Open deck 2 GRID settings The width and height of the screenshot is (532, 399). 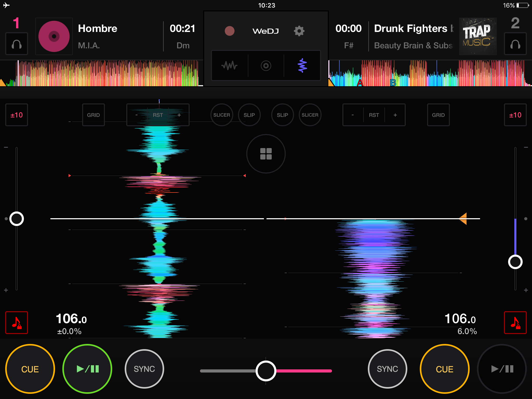click(438, 115)
